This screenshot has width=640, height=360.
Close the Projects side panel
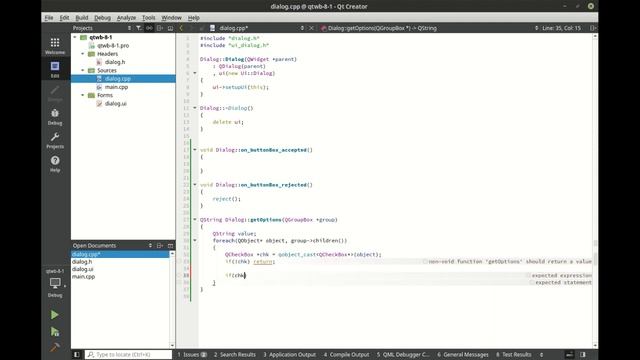click(170, 28)
